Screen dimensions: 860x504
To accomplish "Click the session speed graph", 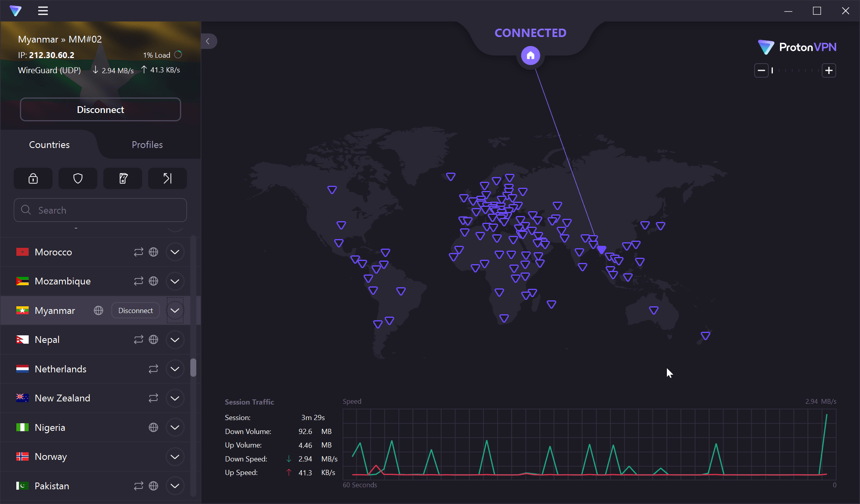I will [589, 444].
